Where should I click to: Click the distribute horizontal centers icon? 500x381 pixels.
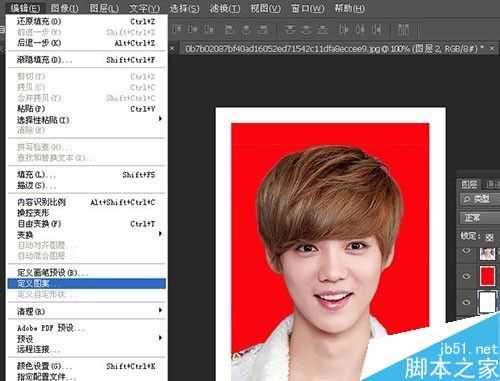(360, 30)
